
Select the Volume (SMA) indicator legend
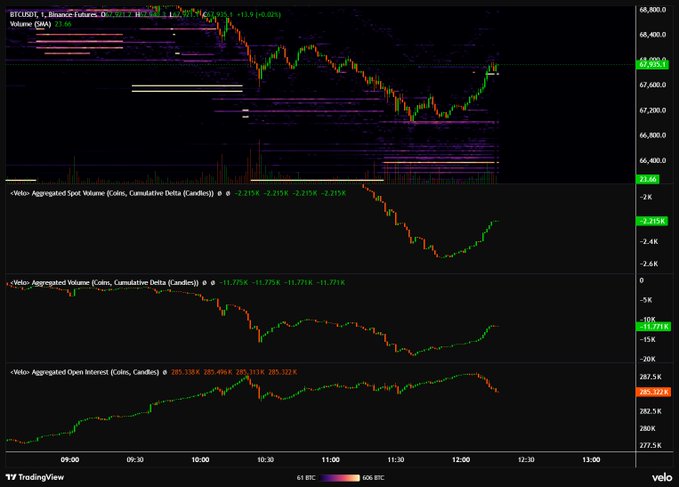(x=30, y=24)
